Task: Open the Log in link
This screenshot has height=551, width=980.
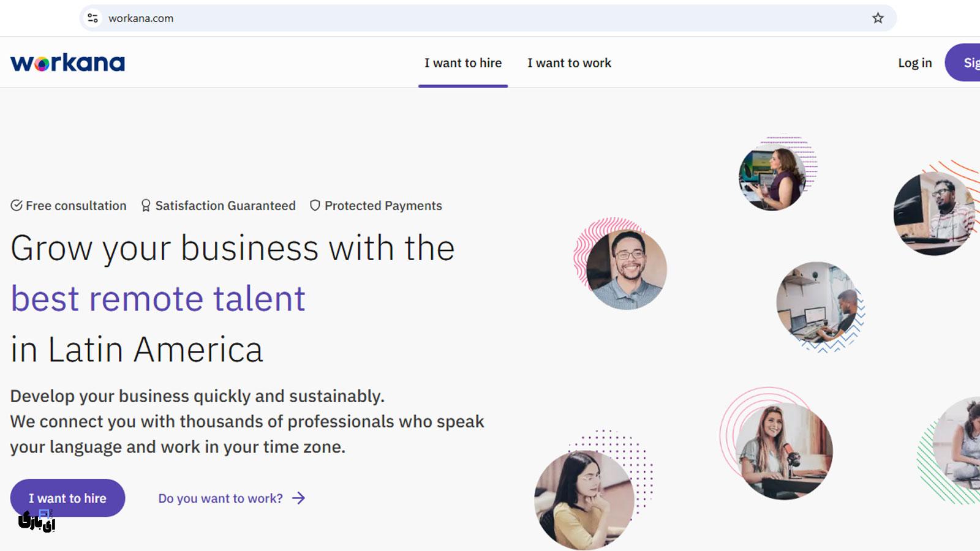Action: 914,63
